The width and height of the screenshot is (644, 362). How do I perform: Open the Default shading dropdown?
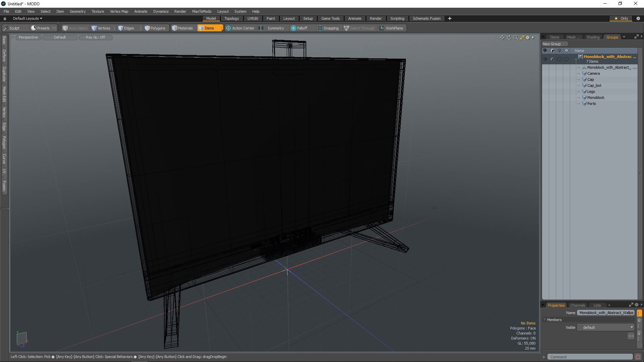tap(60, 37)
